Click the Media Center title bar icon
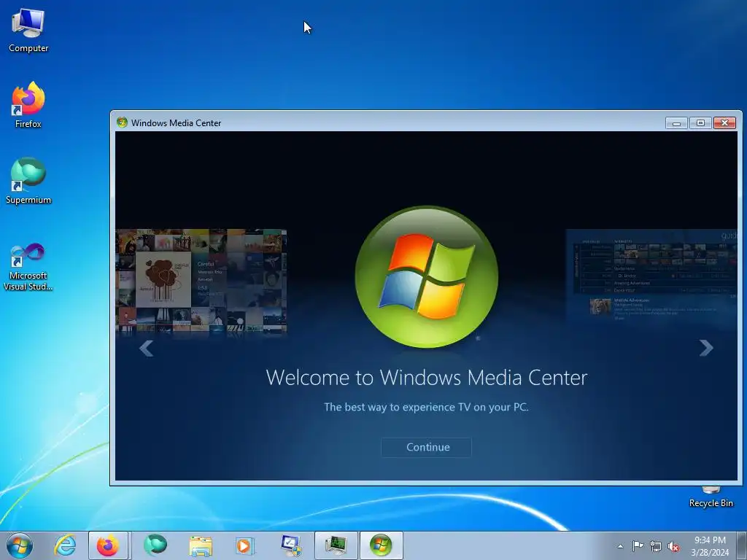The height and width of the screenshot is (560, 747). click(122, 122)
